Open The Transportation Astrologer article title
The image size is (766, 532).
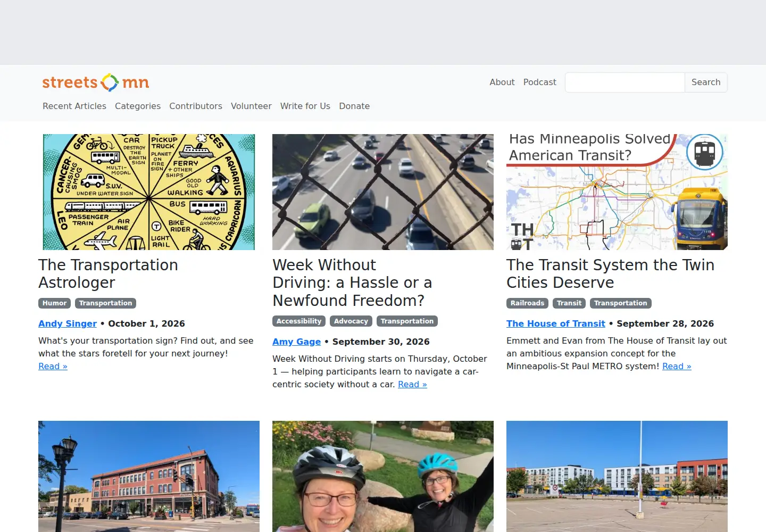(x=108, y=273)
